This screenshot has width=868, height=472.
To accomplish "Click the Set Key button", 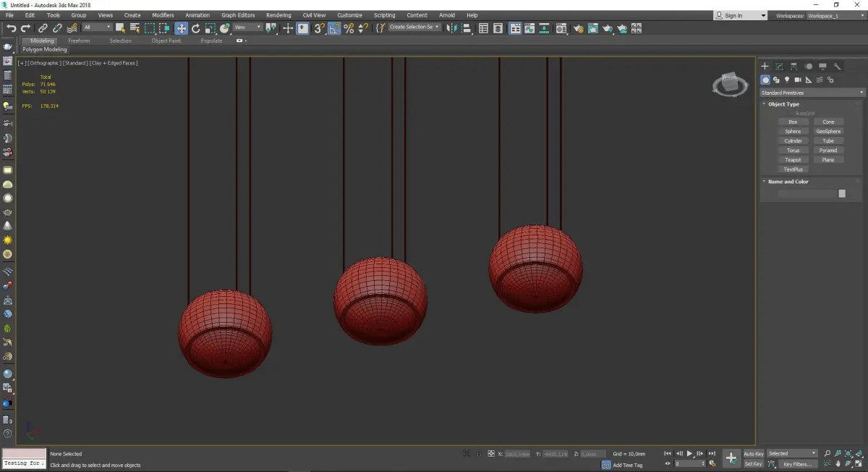I will (x=753, y=464).
